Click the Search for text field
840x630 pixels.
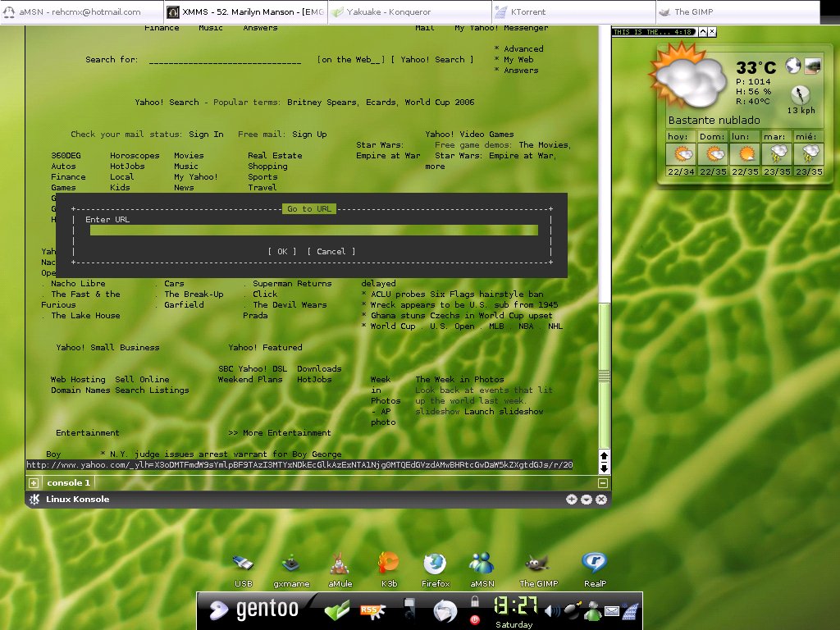(x=225, y=60)
